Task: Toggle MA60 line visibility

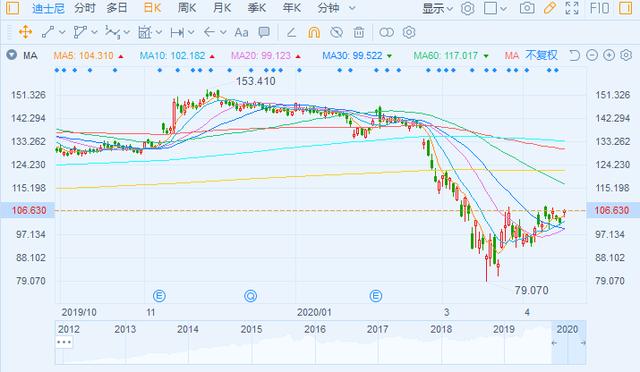Action: (x=451, y=56)
